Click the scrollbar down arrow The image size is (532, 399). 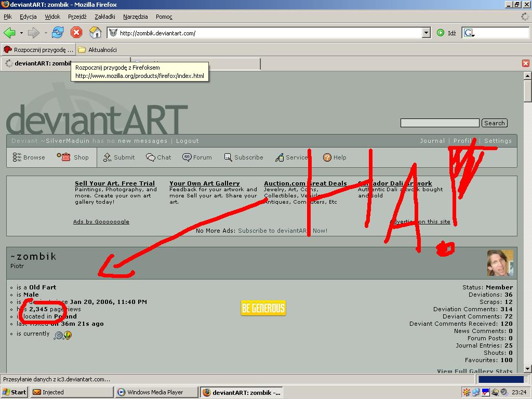(527, 369)
